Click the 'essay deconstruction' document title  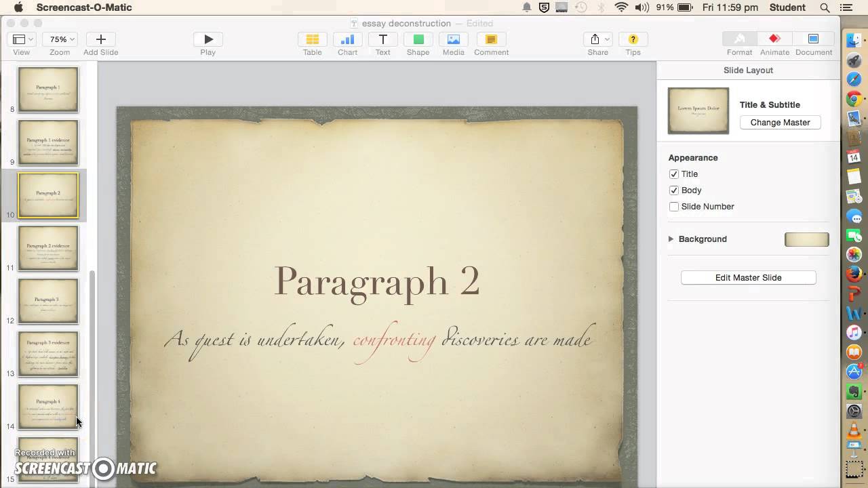[406, 23]
